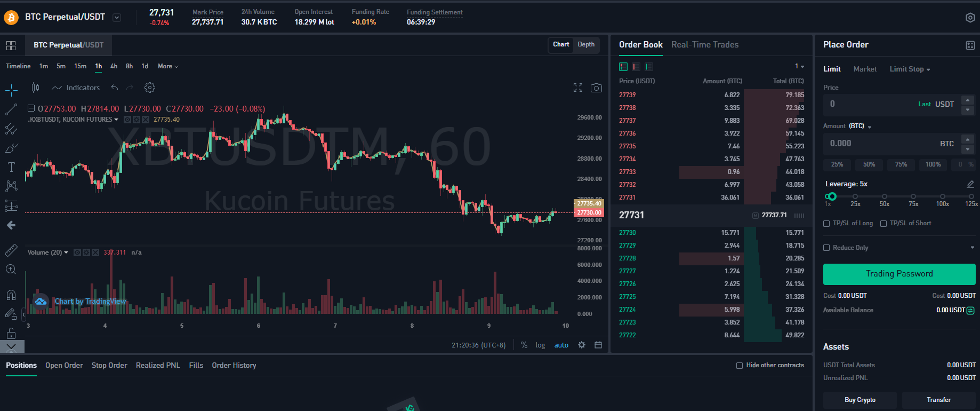Take a chart snapshot with camera icon
The height and width of the screenshot is (411, 980).
point(597,88)
